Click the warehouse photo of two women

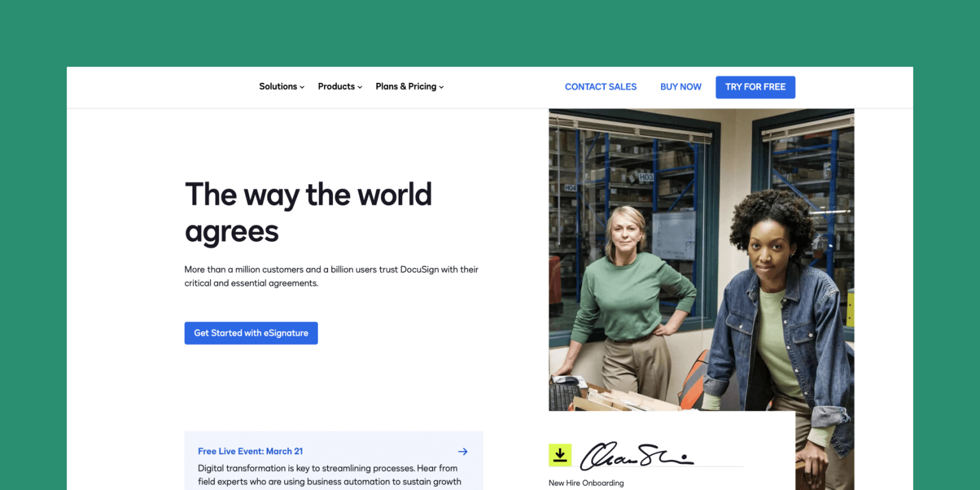coord(701,258)
